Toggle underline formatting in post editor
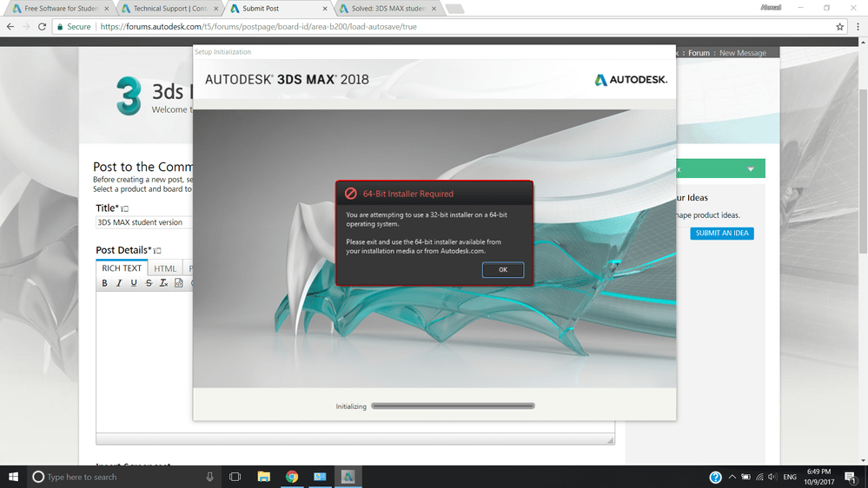Screen dimensions: 868x488 134,283
